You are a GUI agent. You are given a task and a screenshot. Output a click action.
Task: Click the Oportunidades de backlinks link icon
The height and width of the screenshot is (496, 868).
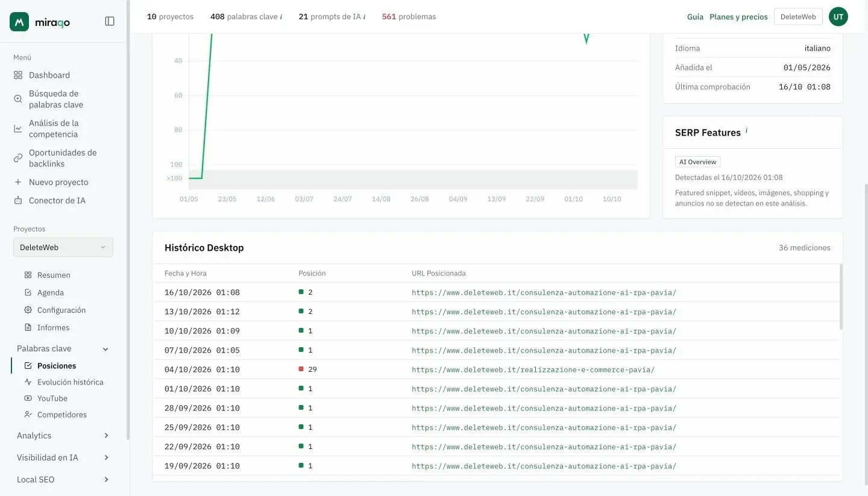pos(18,158)
